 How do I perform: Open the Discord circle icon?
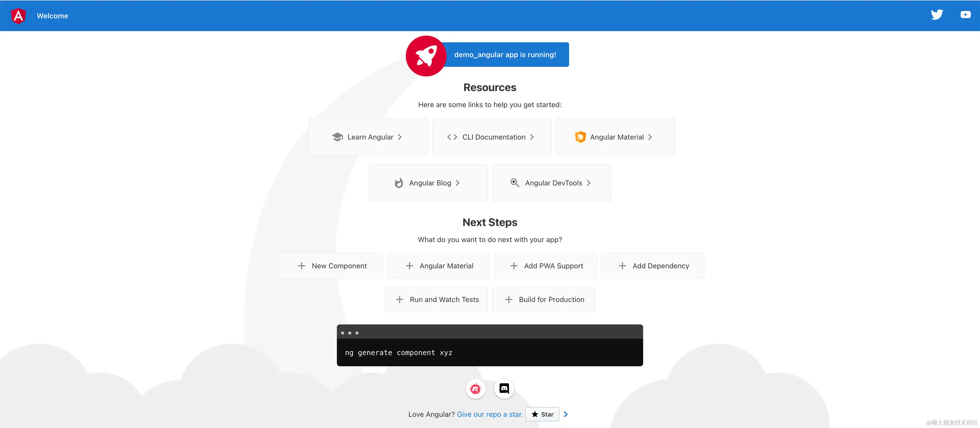tap(504, 389)
